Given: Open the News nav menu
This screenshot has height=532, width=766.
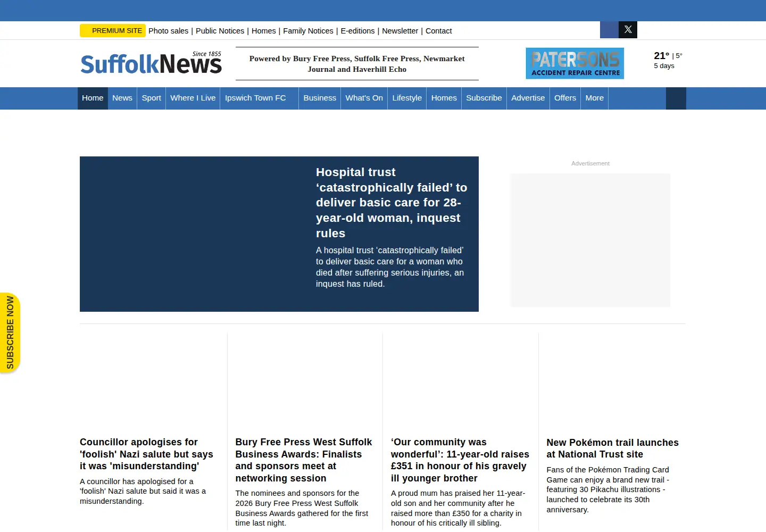Looking at the screenshot, I should [122, 98].
